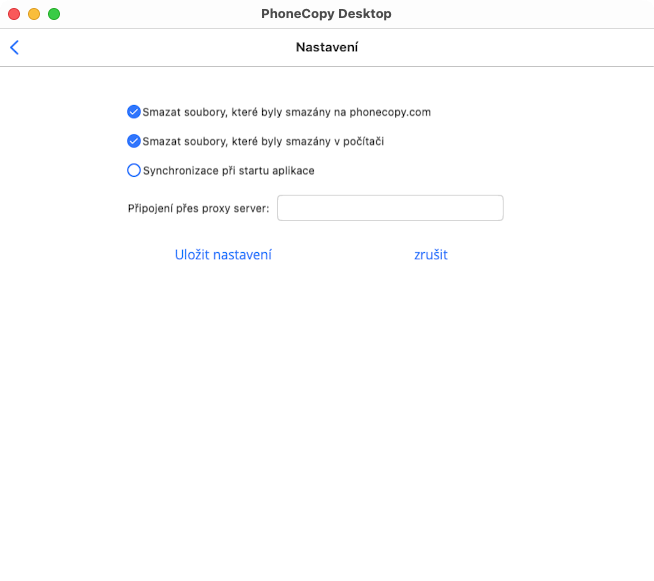654x581 pixels.
Task: Enable Synchronizace při startu aplikace checkbox
Action: (134, 170)
